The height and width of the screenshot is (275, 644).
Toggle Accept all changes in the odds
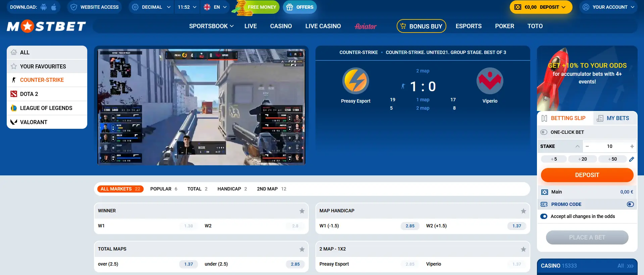click(544, 216)
